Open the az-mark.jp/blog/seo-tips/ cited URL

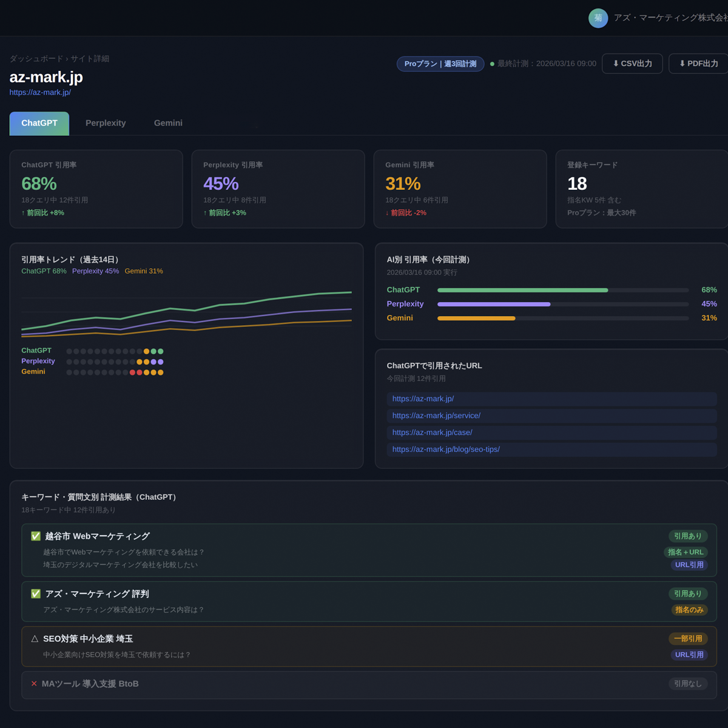446,450
